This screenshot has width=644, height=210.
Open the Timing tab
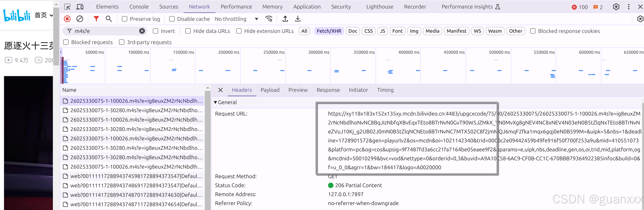point(385,90)
